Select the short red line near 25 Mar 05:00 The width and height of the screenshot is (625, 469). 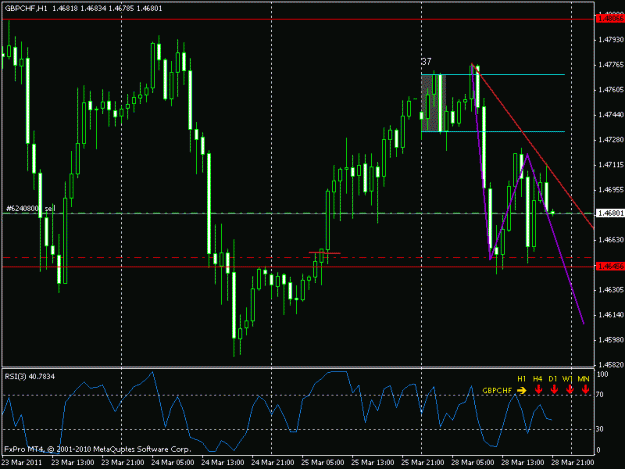[x=325, y=253]
